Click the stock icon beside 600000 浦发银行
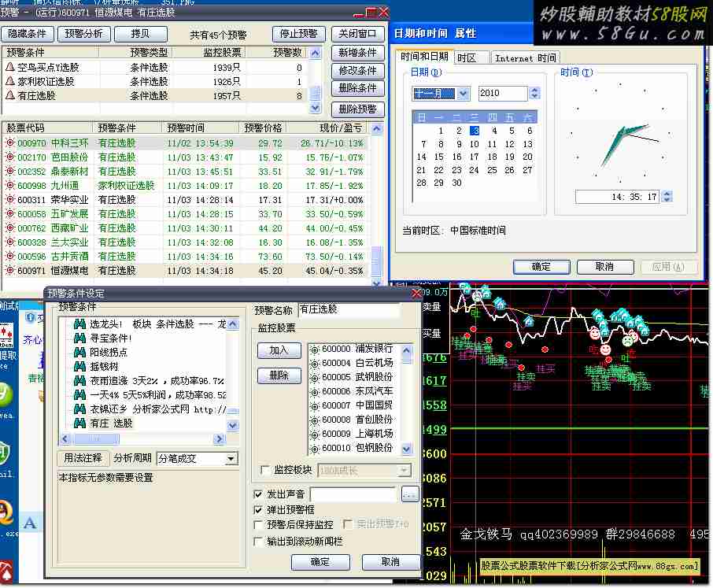Screen dimensions: 713x588 pos(315,349)
